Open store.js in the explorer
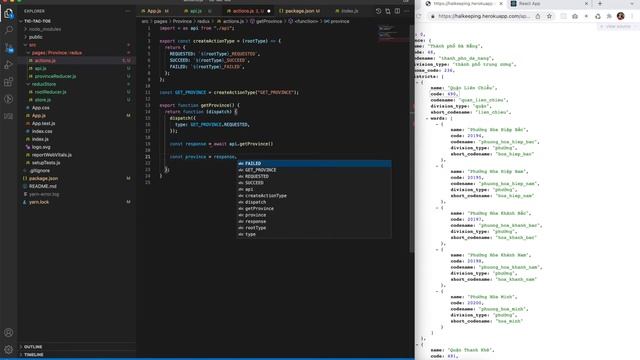640x360 pixels. tap(43, 100)
